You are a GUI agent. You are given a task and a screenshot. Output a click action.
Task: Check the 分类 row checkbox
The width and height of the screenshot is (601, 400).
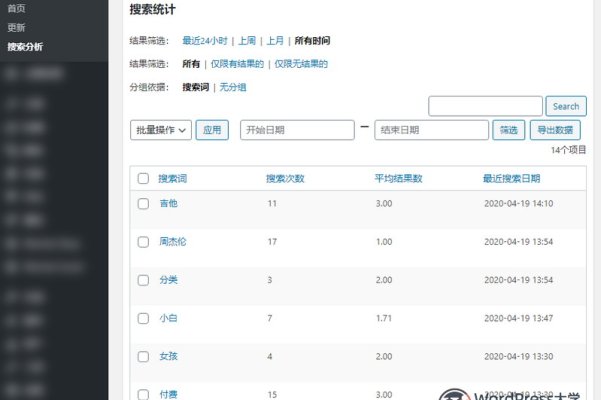pos(143,280)
